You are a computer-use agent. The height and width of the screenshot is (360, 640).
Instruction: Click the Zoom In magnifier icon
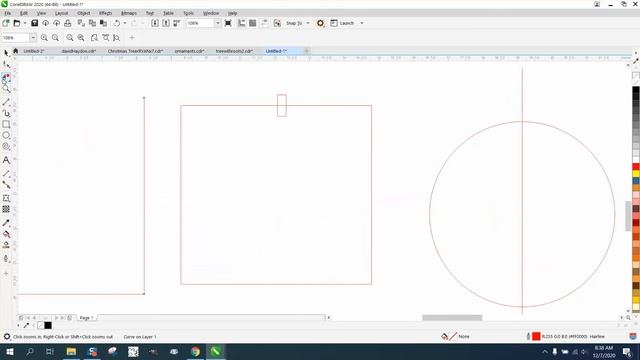[44, 38]
